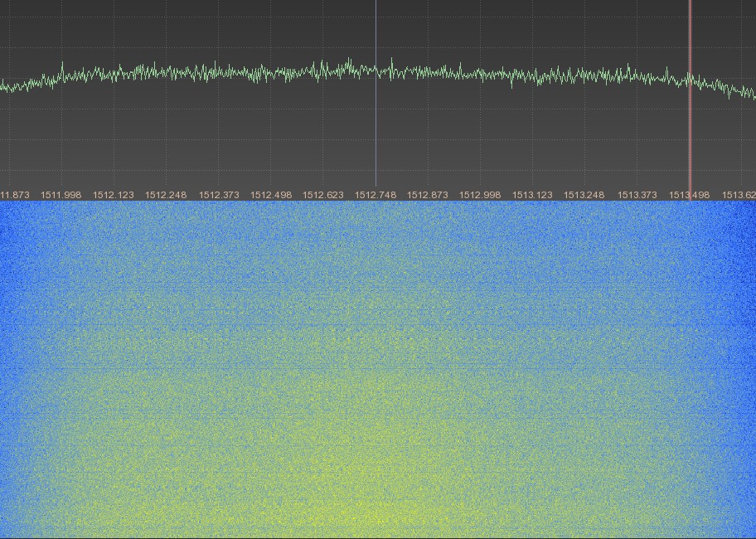Click the 1512.373 frequency axis label

[219, 195]
